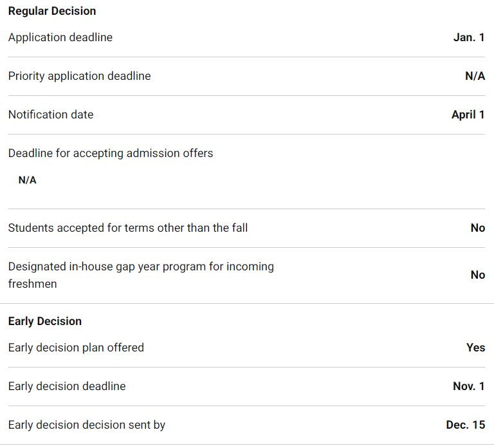Click the Regular Decision section heading
Screen dimensions: 494x448
coord(52,11)
